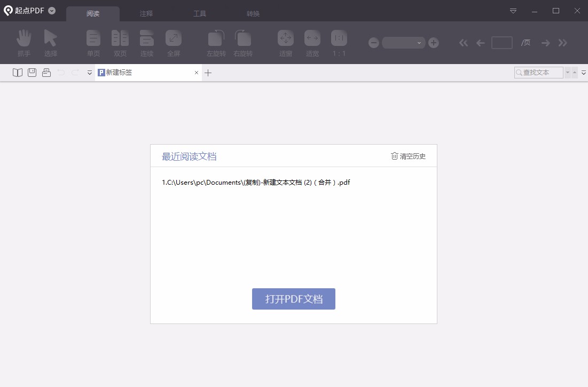Click inside the 查找文本 search field

click(x=539, y=72)
